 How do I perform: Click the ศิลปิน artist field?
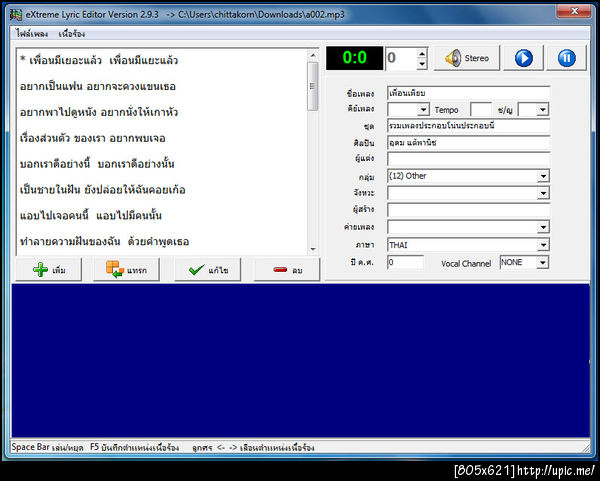point(468,143)
